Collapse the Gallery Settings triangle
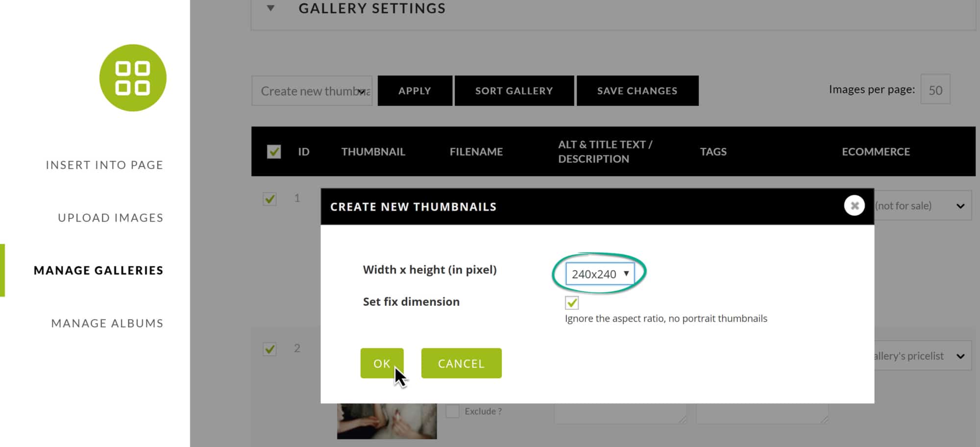The image size is (980, 447). tap(270, 8)
